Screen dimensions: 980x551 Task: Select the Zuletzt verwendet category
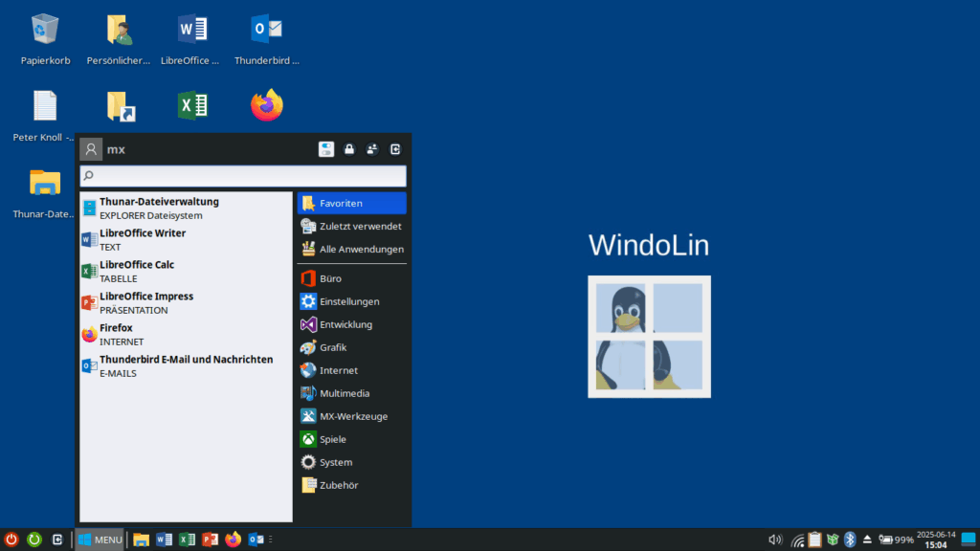click(352, 226)
